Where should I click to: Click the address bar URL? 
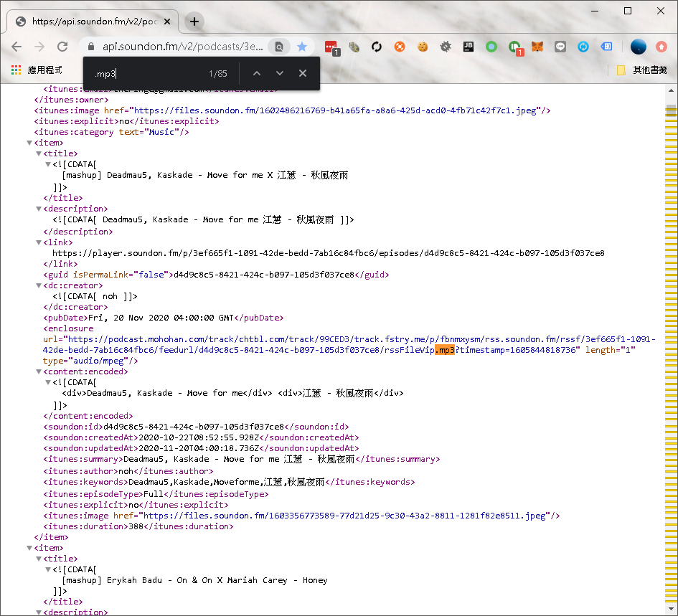182,47
